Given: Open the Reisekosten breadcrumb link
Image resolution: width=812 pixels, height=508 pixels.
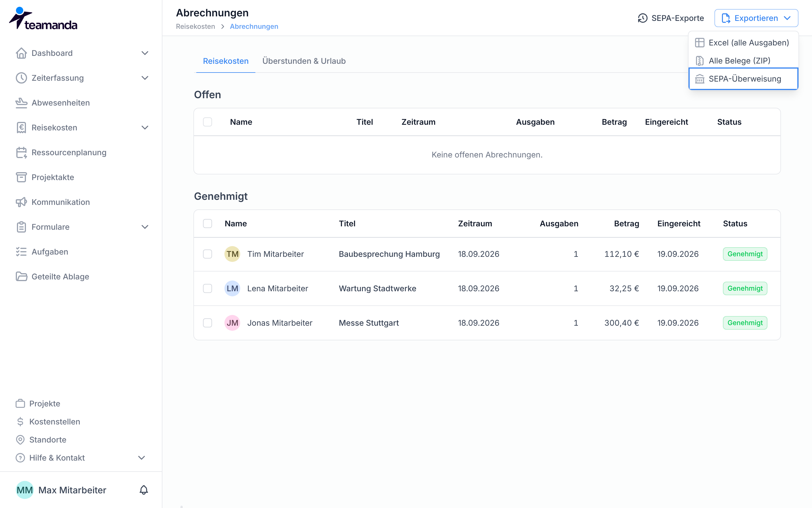Looking at the screenshot, I should tap(195, 27).
